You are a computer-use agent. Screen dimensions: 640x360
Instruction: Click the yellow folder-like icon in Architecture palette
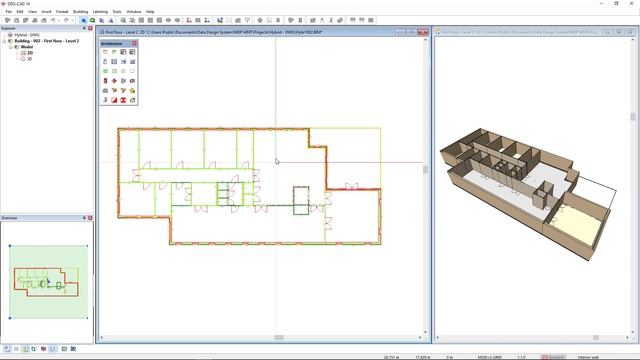[132, 91]
